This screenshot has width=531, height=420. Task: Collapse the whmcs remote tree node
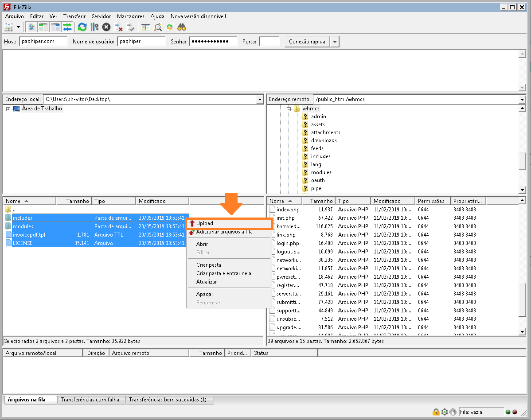289,109
